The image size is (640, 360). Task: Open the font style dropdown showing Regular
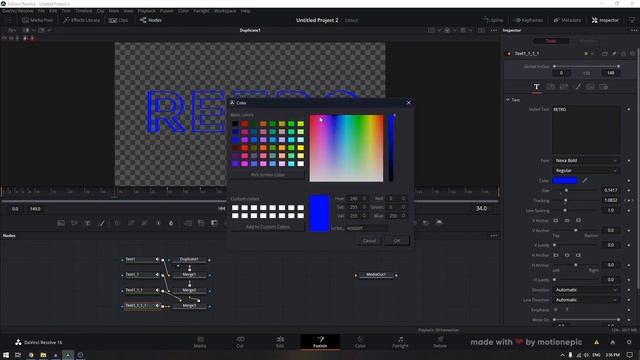point(586,171)
